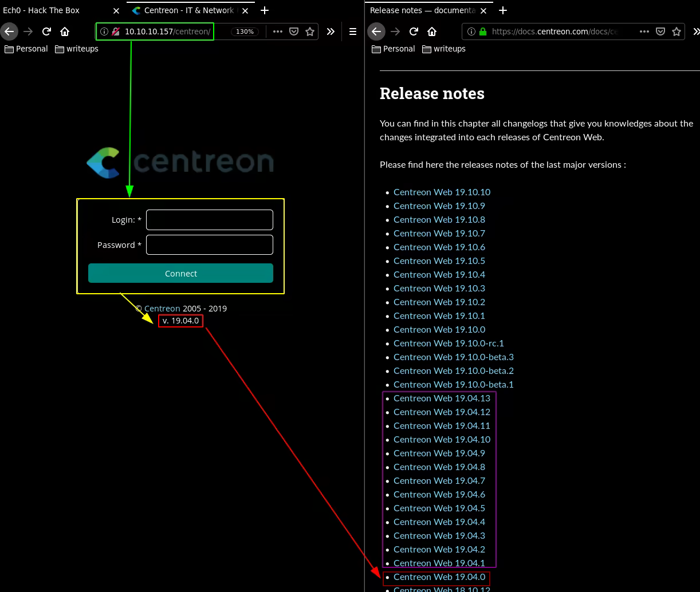Reset the 130% zoom level indicator
This screenshot has width=700, height=592.
tap(245, 31)
